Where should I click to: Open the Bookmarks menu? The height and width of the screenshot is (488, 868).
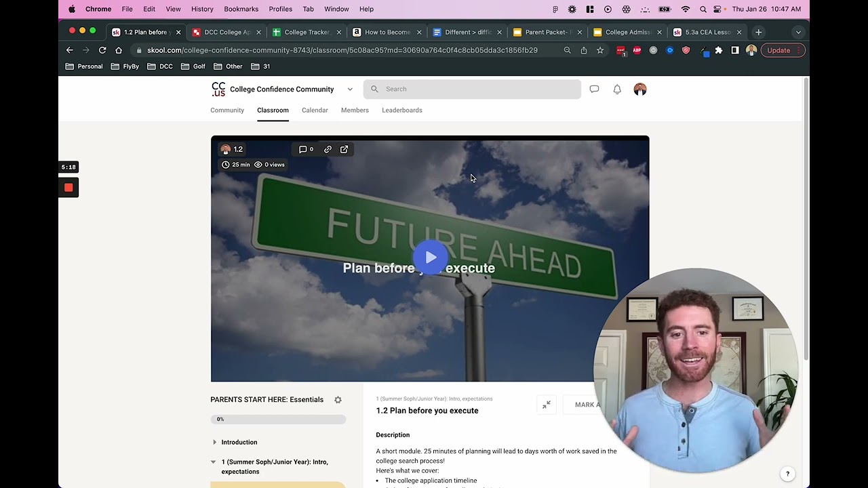[x=241, y=9]
